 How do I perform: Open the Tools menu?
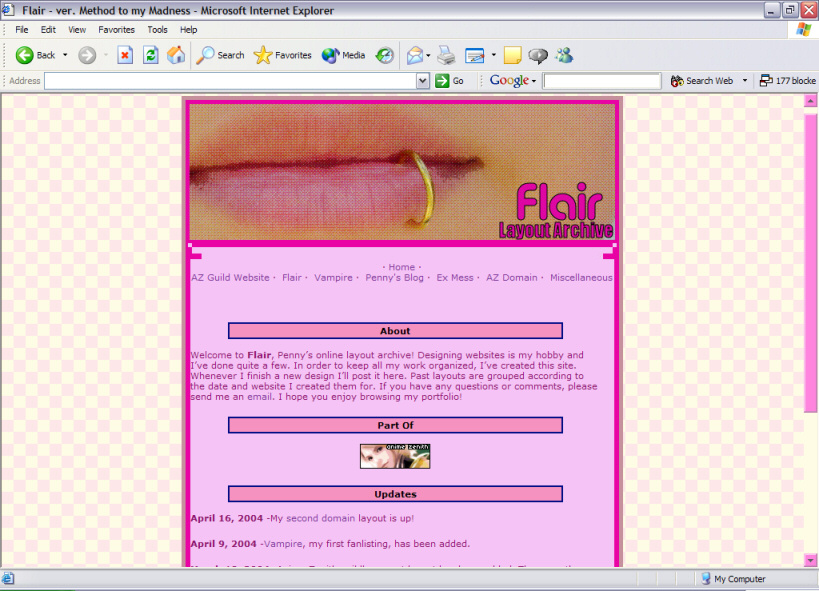pos(157,30)
